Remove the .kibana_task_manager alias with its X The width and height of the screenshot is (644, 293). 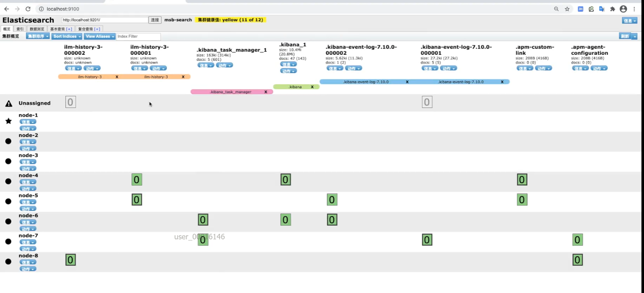266,92
